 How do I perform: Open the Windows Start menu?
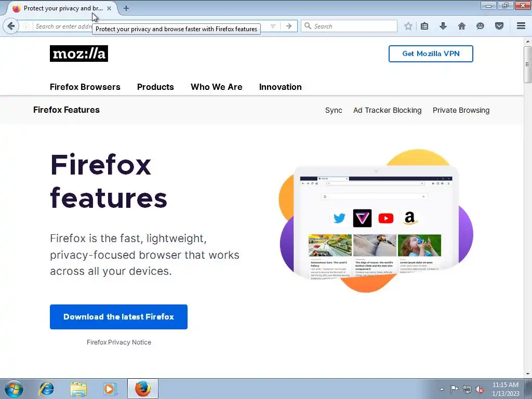coord(14,389)
